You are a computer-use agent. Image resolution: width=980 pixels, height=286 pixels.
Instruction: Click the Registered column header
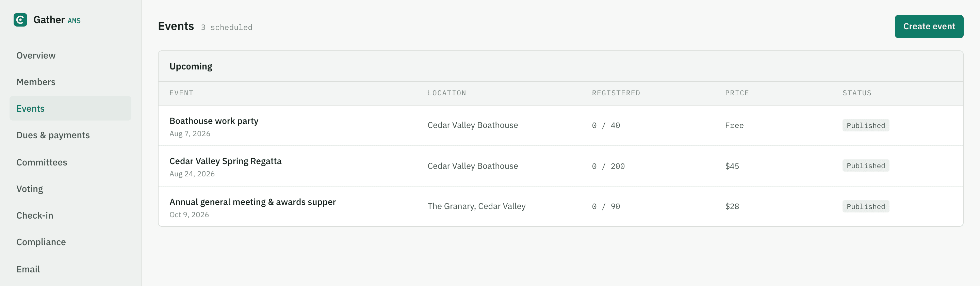(x=616, y=93)
